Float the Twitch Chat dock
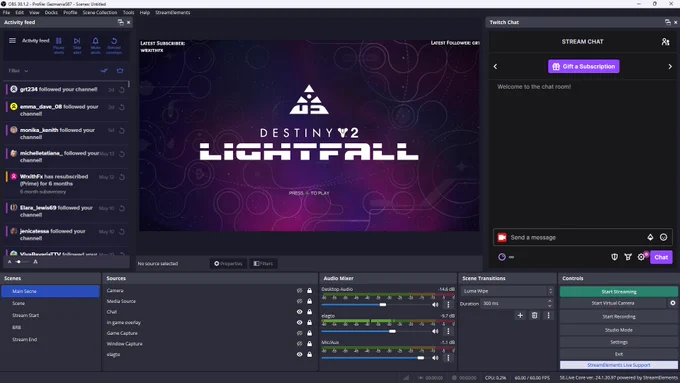Image resolution: width=680 pixels, height=383 pixels. click(x=667, y=22)
